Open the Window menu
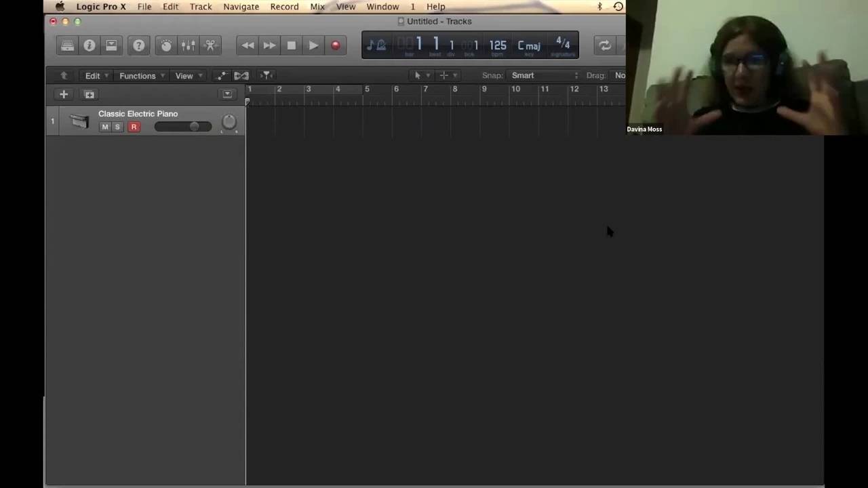 point(382,7)
